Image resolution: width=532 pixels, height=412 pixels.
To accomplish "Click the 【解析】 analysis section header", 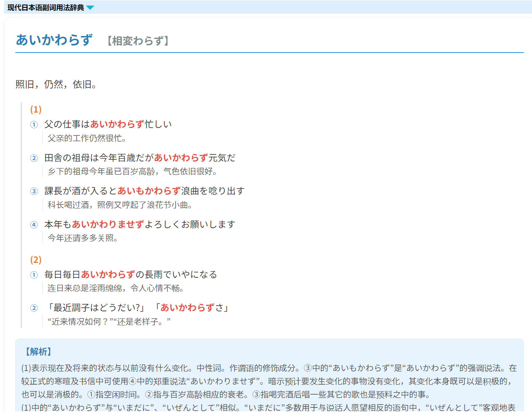I will (38, 352).
